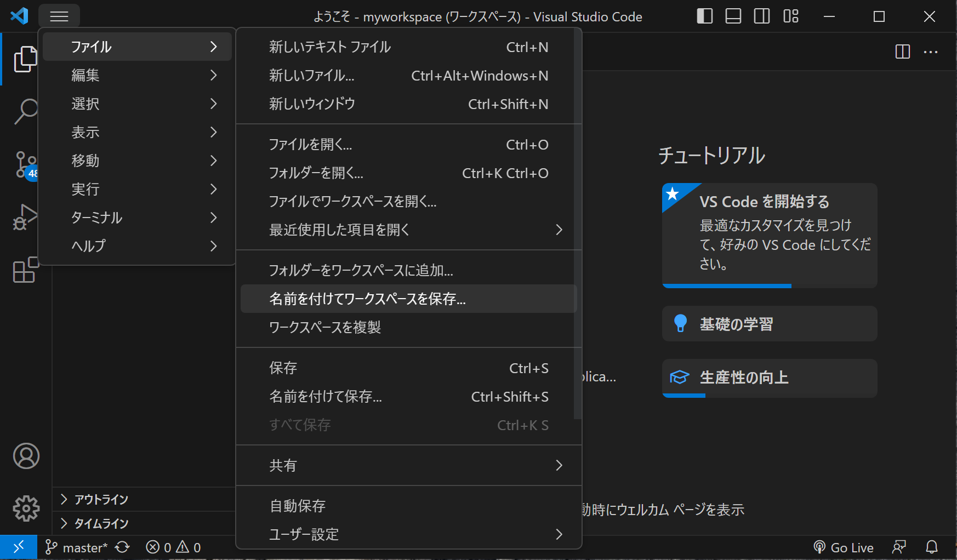Choose フォルダーをワークスペースに追加...
The width and height of the screenshot is (957, 560).
point(408,270)
